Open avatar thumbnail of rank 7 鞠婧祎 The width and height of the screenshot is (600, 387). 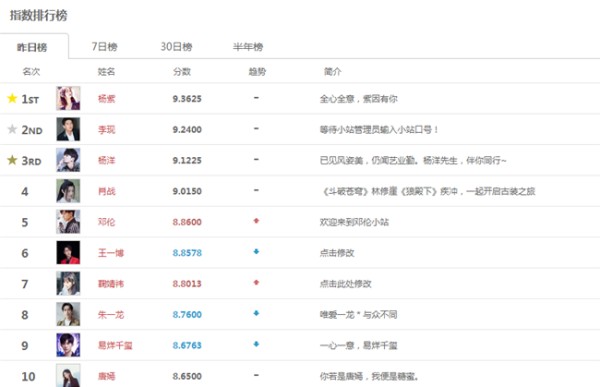click(x=68, y=283)
